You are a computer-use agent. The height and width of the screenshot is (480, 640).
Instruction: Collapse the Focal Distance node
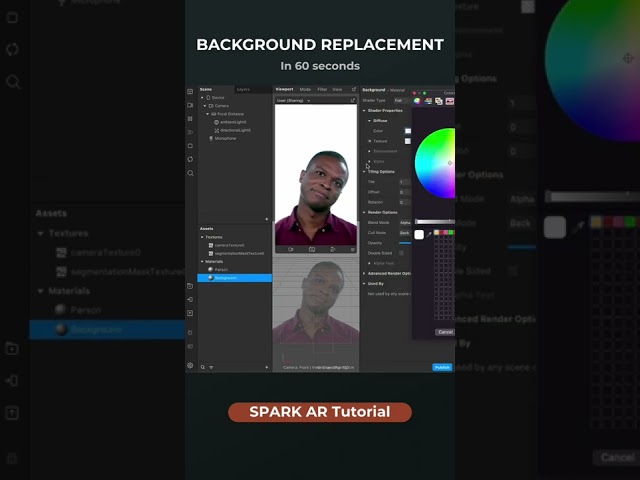click(208, 114)
